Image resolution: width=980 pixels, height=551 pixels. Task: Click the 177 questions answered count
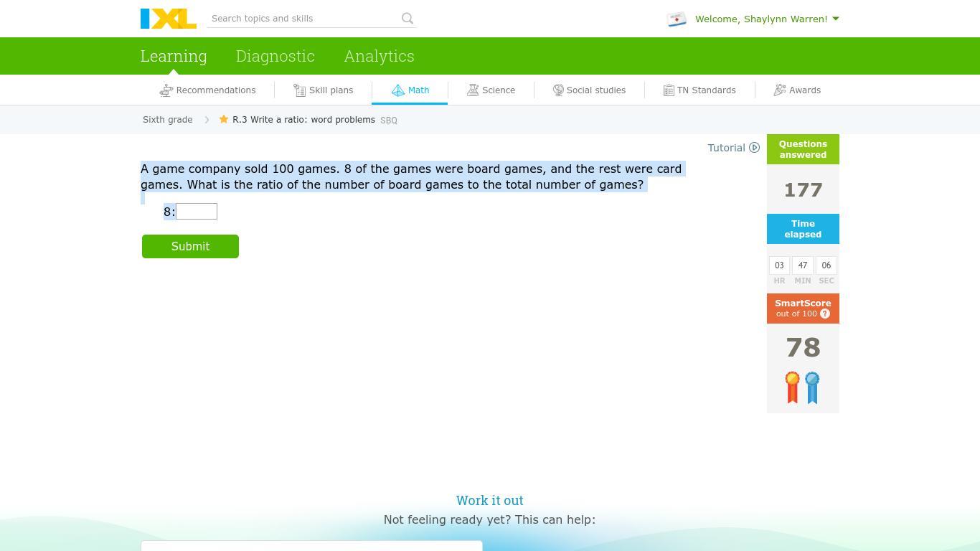point(803,190)
